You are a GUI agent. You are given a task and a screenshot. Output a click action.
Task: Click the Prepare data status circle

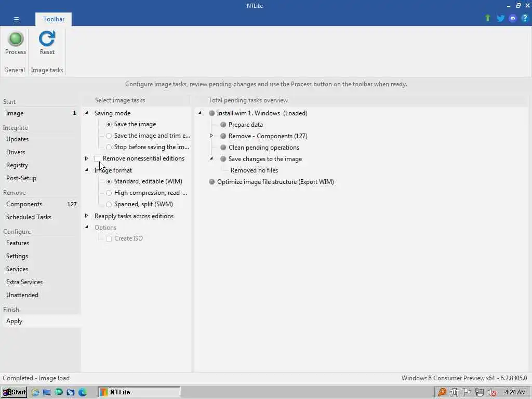coord(223,125)
